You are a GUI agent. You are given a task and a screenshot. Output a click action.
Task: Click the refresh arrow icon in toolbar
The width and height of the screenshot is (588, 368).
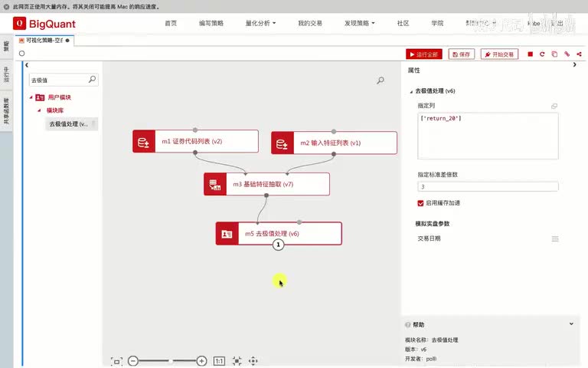tap(542, 54)
